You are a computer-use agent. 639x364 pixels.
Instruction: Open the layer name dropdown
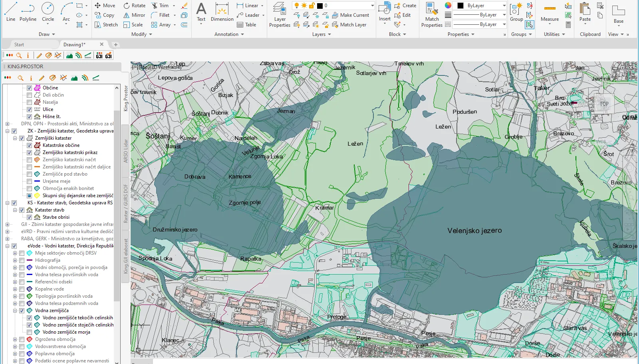(x=372, y=6)
